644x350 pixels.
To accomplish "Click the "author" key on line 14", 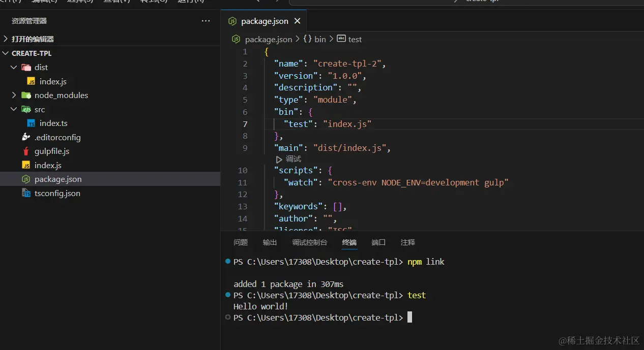I will pos(294,218).
